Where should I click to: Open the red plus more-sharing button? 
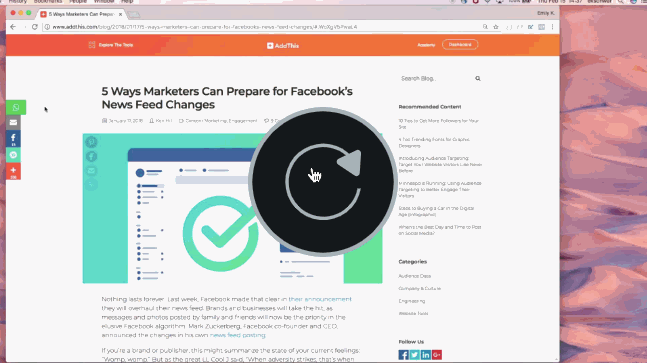click(x=13, y=171)
